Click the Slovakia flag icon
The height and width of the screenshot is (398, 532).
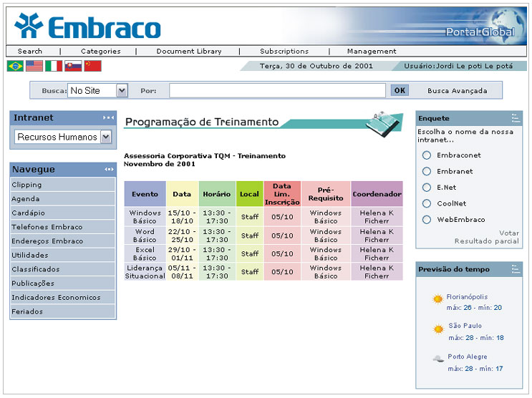click(73, 66)
